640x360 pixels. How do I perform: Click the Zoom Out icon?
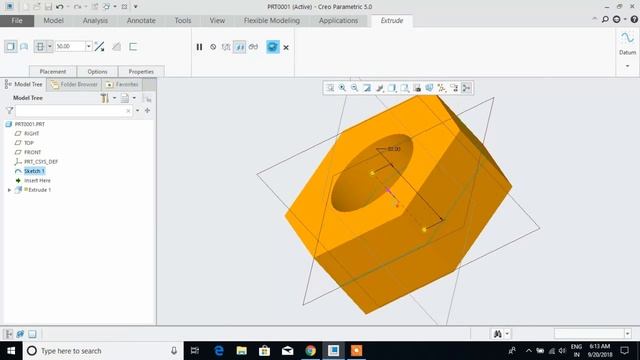point(355,88)
